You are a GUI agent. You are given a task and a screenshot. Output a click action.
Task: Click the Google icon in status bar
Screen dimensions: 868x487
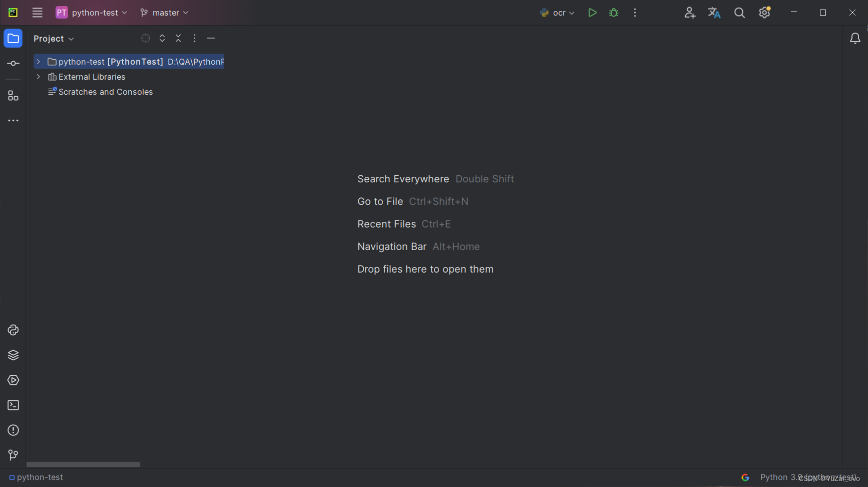click(745, 477)
